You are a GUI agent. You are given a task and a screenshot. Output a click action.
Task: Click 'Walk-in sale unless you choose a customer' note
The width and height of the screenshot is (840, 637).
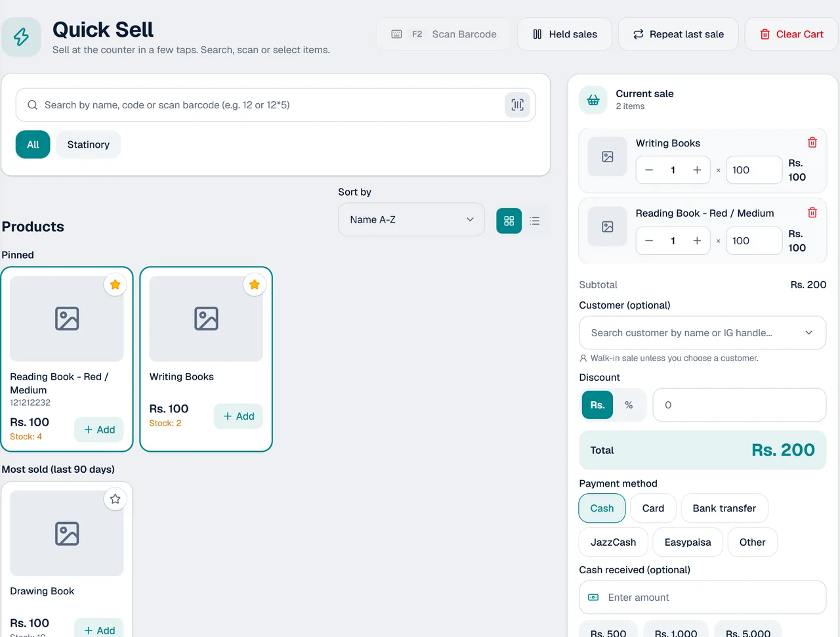coord(675,359)
